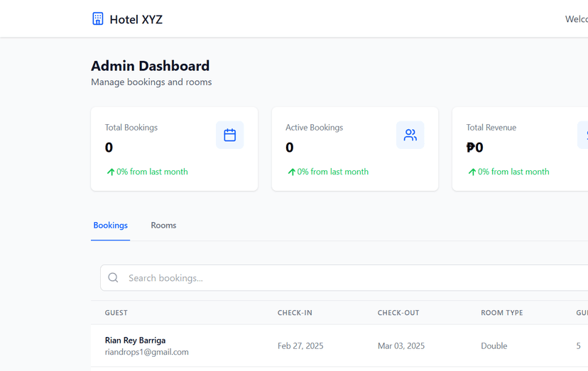The image size is (588, 371).
Task: Click the green up arrow under Total Bookings
Action: 111,172
